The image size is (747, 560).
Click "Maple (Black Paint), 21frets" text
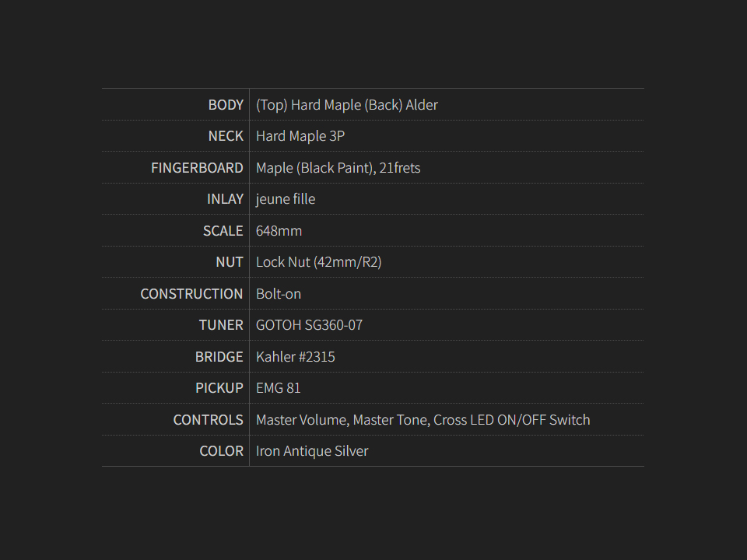pos(338,168)
